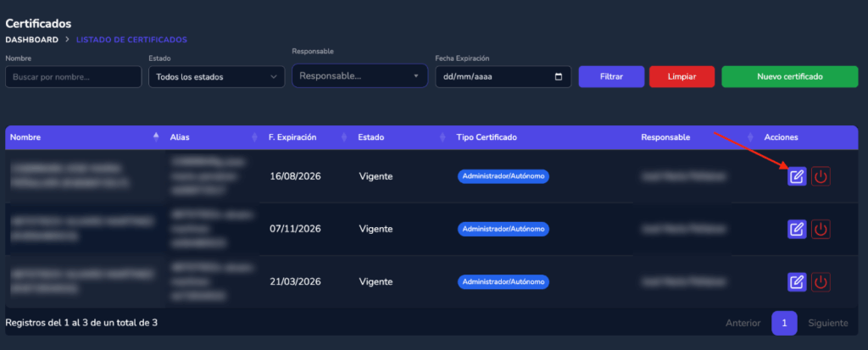Go to Siguiente page

coord(827,323)
